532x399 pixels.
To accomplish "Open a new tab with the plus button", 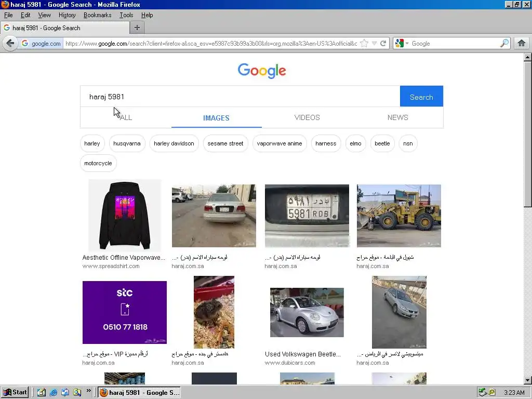I will (x=137, y=28).
